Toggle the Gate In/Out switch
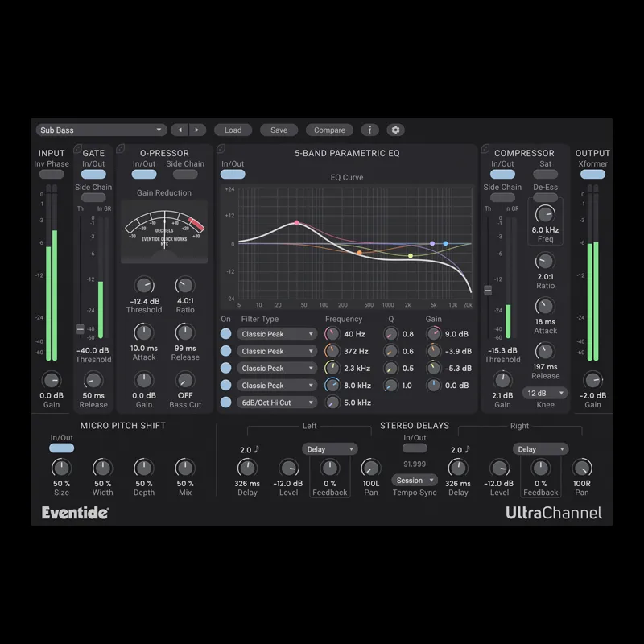The width and height of the screenshot is (644, 644). [x=93, y=174]
